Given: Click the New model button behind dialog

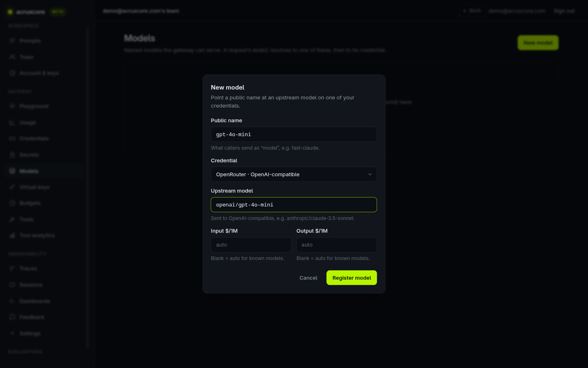Looking at the screenshot, I should tap(538, 43).
